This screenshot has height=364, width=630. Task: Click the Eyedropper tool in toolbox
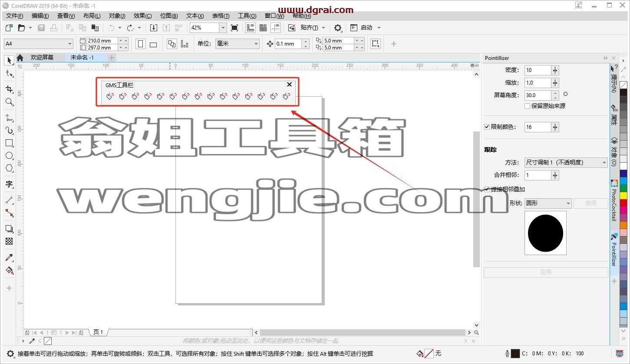tap(9, 257)
